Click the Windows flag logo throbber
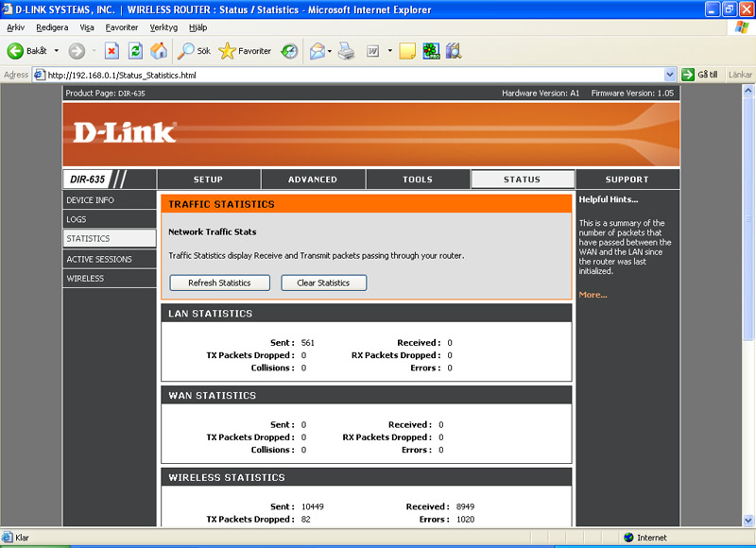Screen dimensions: 756x548 742,27
